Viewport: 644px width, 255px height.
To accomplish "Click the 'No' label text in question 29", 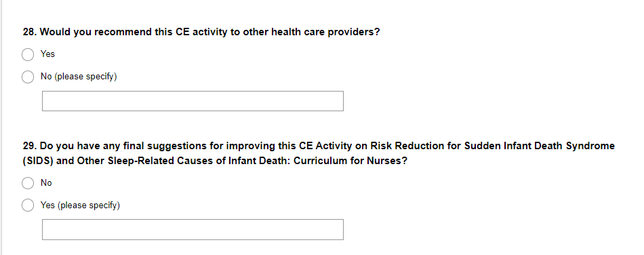I will click(46, 183).
